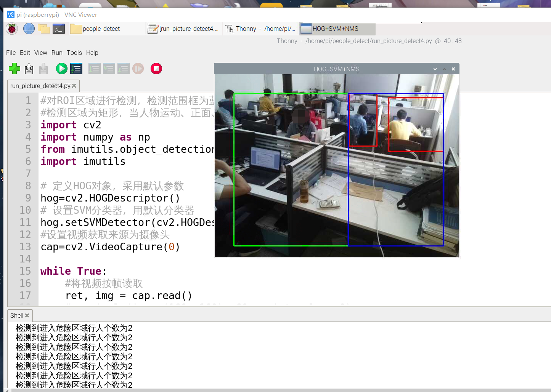Switch to the Shell tab
The height and width of the screenshot is (392, 551).
[x=17, y=315]
